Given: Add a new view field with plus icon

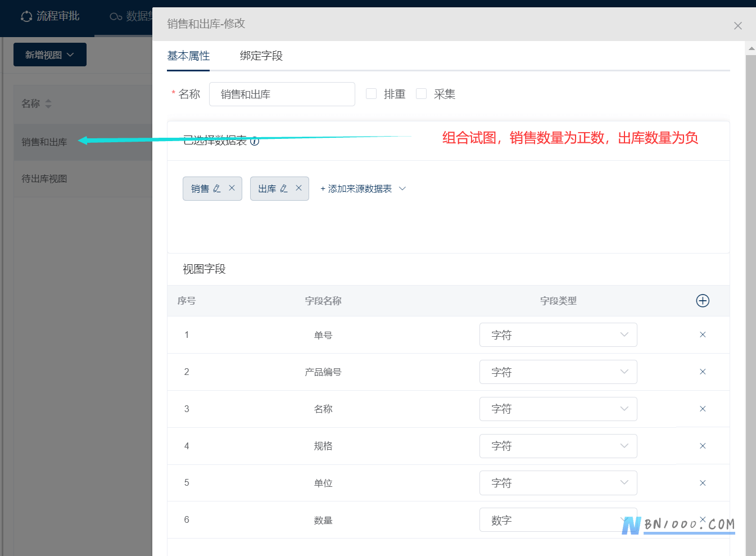Looking at the screenshot, I should pos(703,301).
